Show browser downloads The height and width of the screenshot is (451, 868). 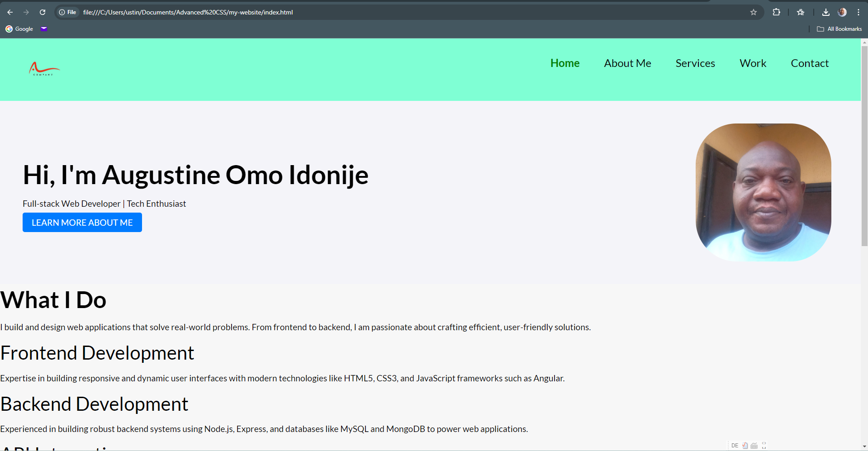pos(826,12)
